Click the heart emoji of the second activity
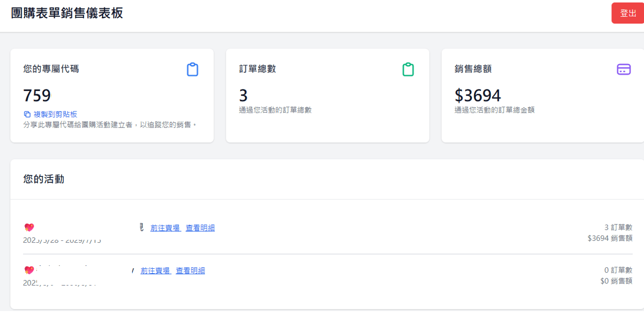 pos(29,271)
